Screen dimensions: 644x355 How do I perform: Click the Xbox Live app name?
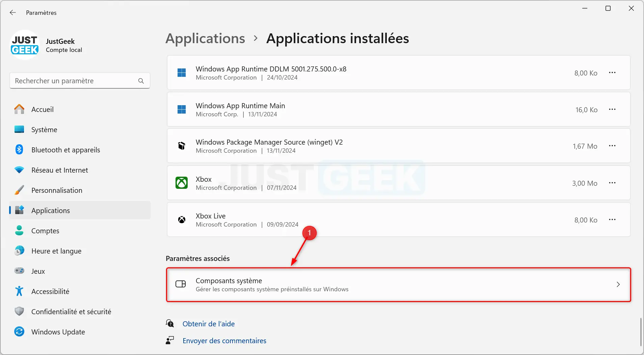pyautogui.click(x=211, y=216)
